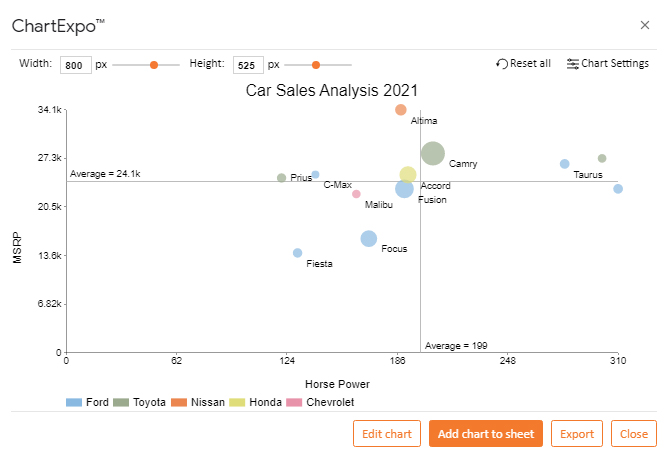Click the 310 x-axis tick label

point(618,361)
